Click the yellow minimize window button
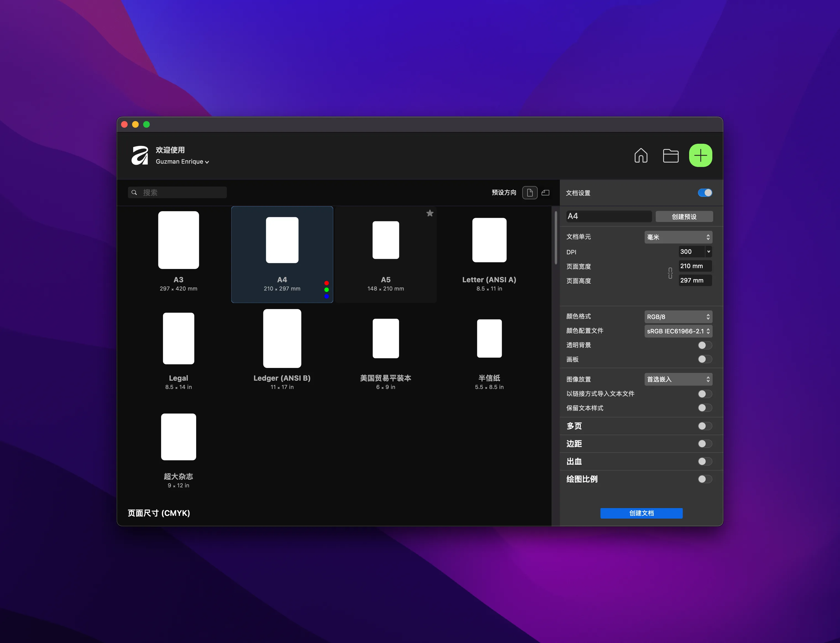This screenshot has height=643, width=840. tap(135, 124)
